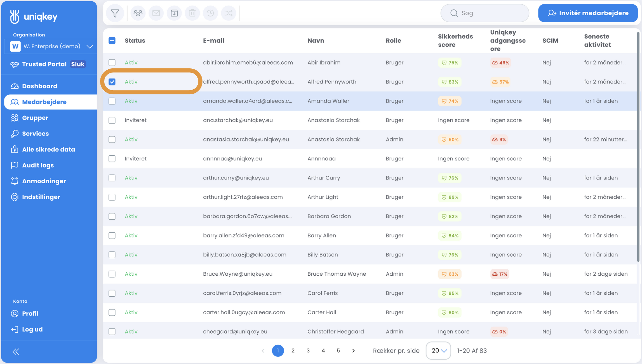Click the name Arthur Light
Viewport: 642px width, 364px height.
click(323, 197)
